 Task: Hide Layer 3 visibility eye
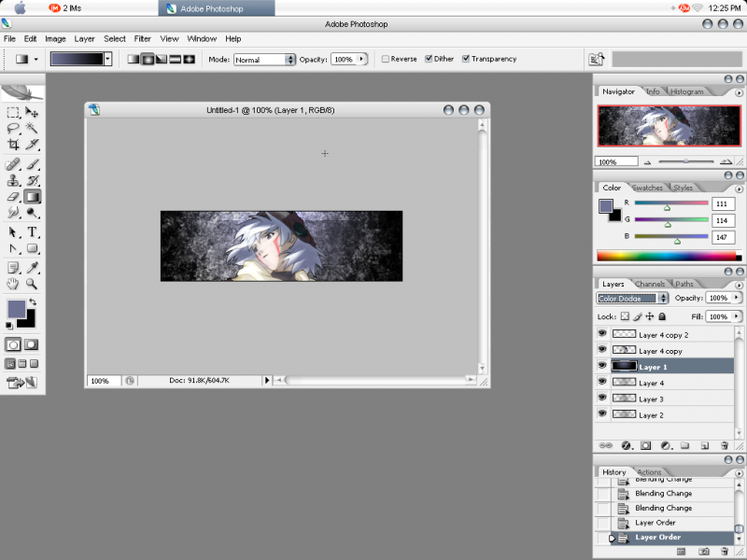(602, 398)
